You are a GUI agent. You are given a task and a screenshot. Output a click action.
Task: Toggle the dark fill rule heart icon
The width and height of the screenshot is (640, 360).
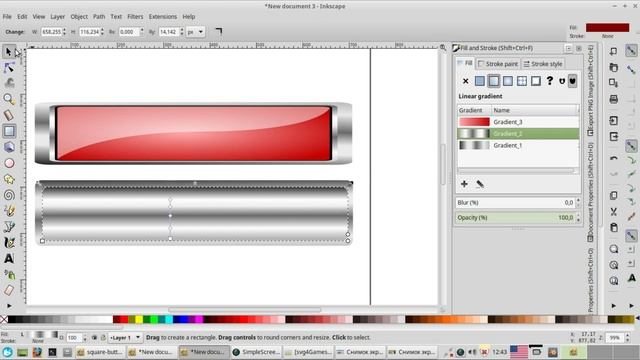[x=573, y=81]
